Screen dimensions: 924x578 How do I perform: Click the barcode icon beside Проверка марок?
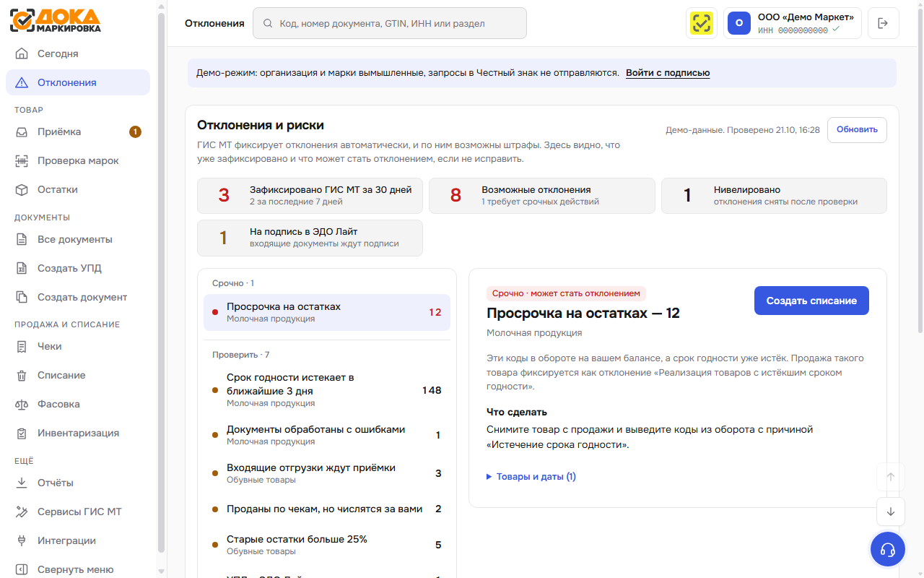click(x=22, y=160)
